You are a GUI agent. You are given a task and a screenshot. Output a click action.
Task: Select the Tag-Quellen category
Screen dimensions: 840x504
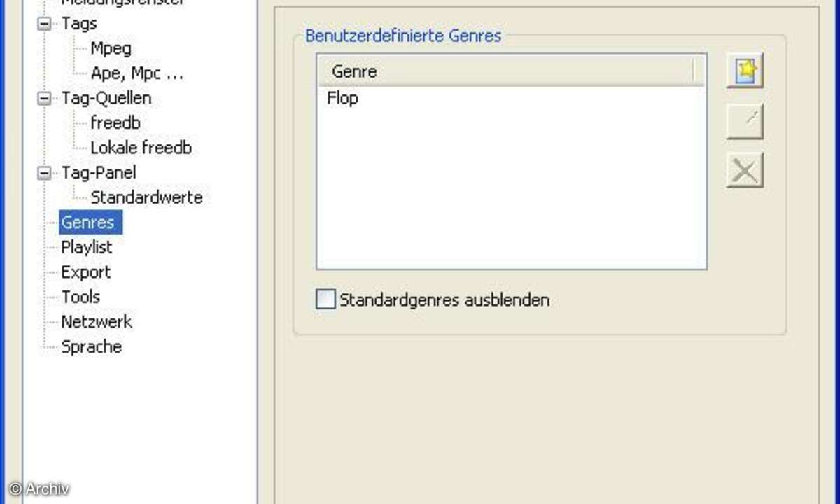[106, 99]
